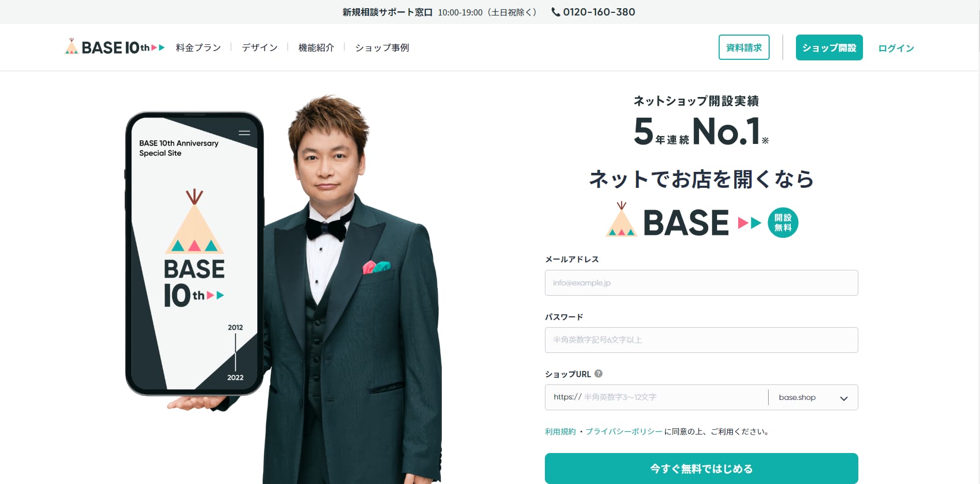Follow the ログイン link
980x484 pixels.
point(896,48)
